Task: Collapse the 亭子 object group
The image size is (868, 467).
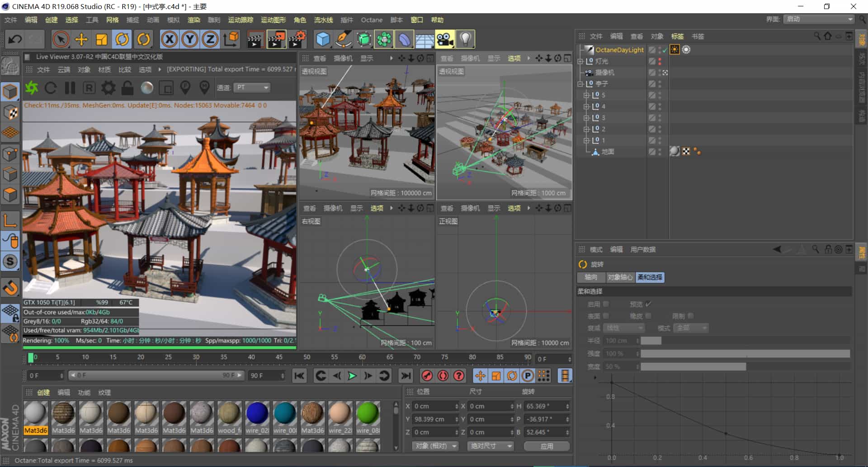Action: [580, 84]
